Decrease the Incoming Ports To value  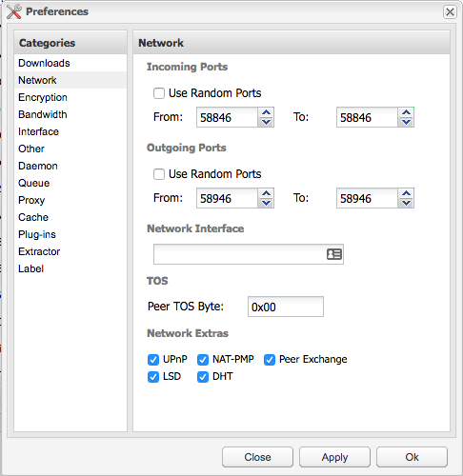pyautogui.click(x=406, y=122)
